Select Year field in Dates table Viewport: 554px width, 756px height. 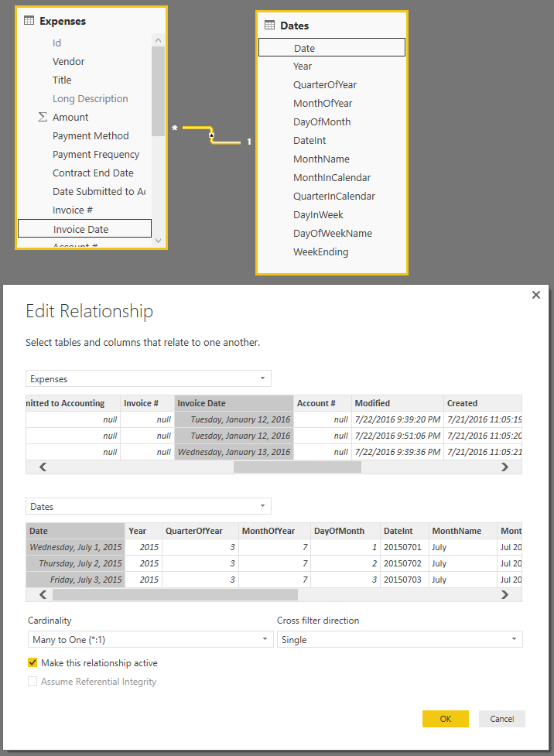click(303, 66)
